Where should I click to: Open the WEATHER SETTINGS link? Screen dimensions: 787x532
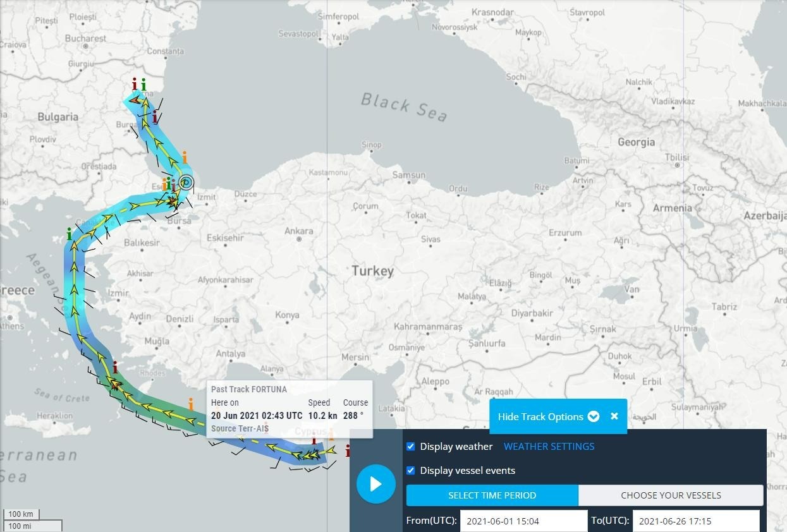[x=549, y=447]
